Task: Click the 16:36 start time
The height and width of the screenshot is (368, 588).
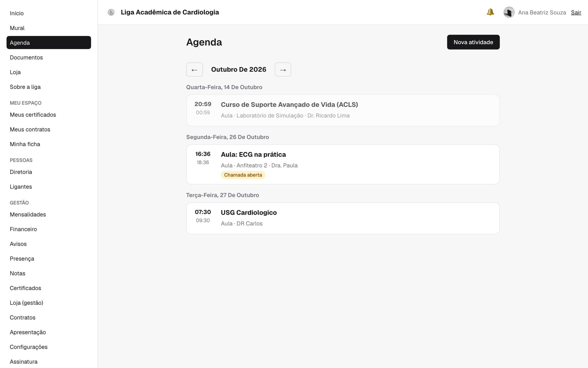Action: [x=203, y=154]
